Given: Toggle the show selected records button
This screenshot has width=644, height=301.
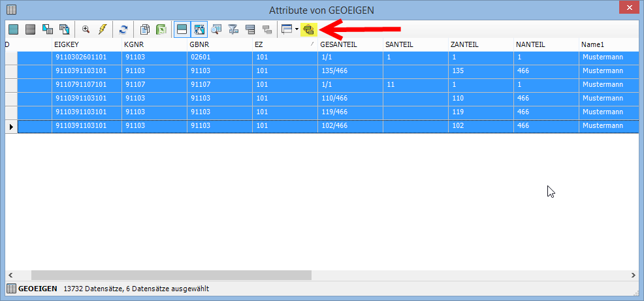Looking at the screenshot, I should click(199, 29).
